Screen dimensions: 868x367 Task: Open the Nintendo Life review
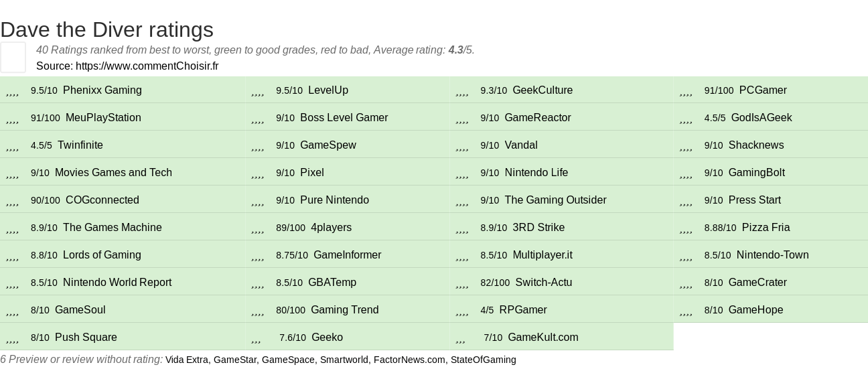(x=536, y=173)
